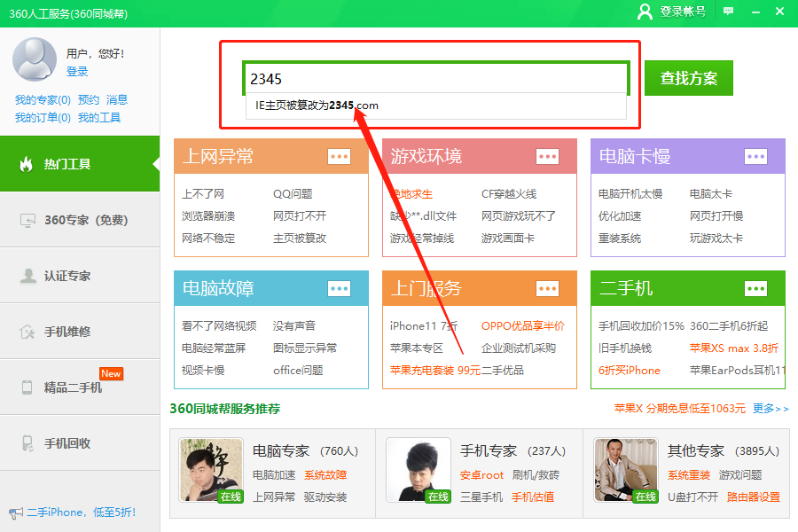Viewport: 798px width, 532px height.
Task: Click the 其他专家 expert photo
Action: [x=626, y=470]
